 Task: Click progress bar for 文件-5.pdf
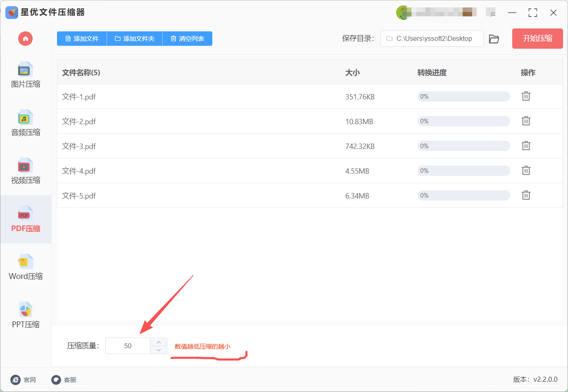[x=463, y=196]
